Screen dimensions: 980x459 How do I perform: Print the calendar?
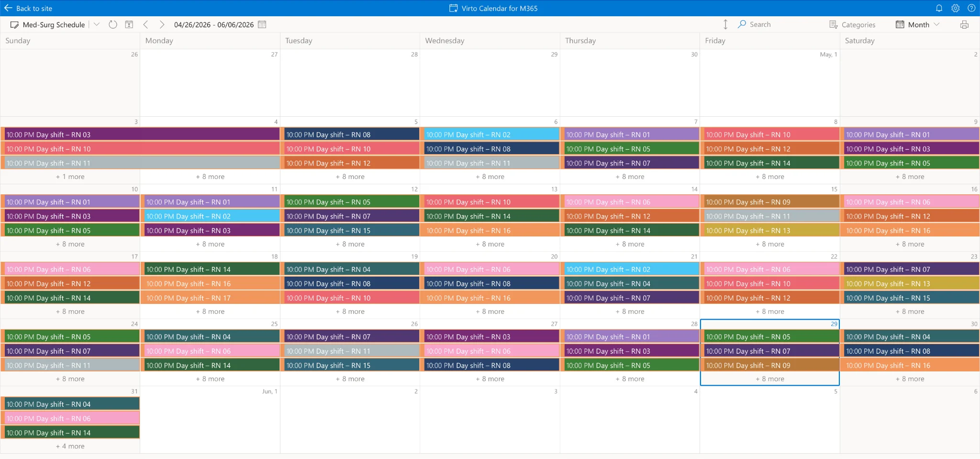click(x=964, y=24)
